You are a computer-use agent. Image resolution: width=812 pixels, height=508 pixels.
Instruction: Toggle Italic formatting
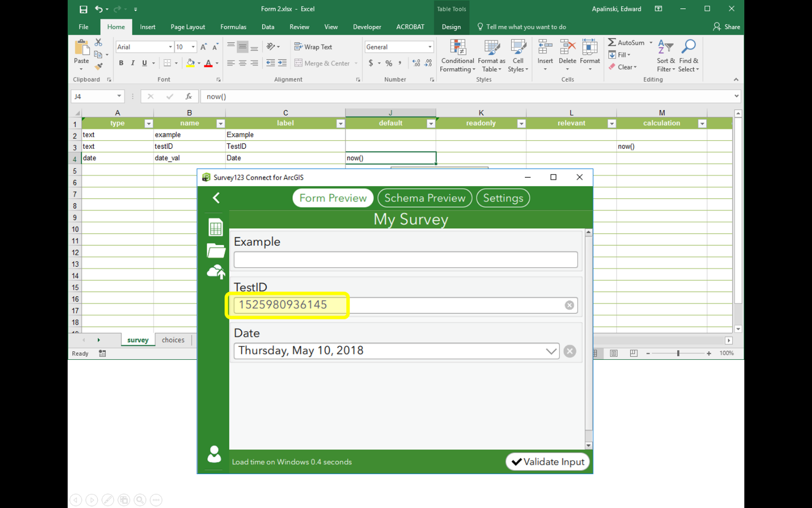[x=133, y=63]
